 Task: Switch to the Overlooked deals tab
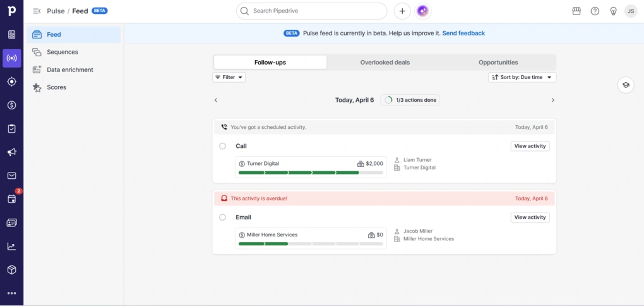(x=385, y=63)
